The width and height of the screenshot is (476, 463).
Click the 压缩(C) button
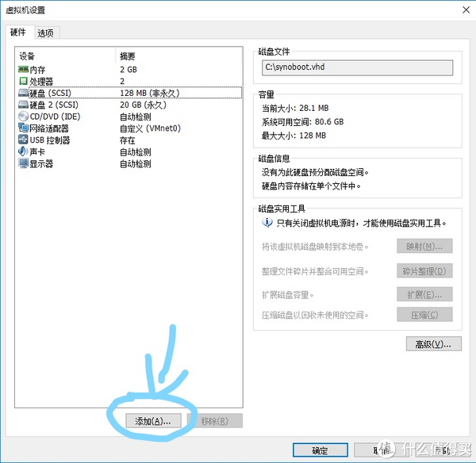tap(424, 315)
